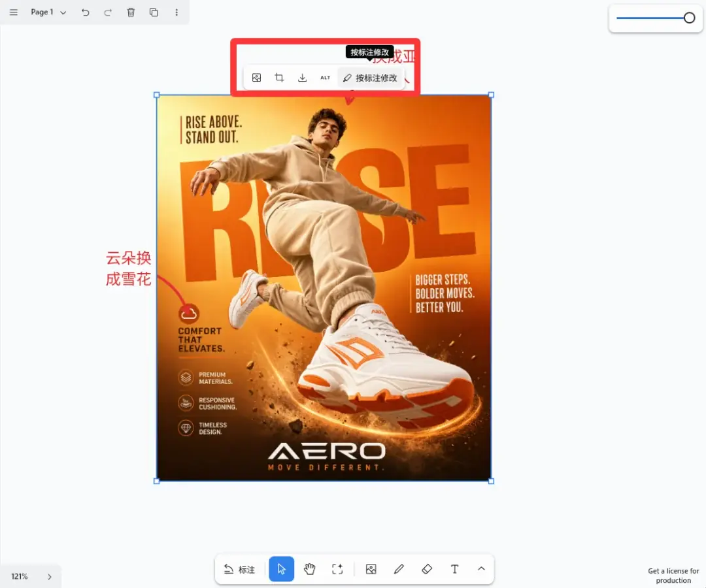Click the trash delete icon
The width and height of the screenshot is (706, 588).
[x=131, y=12]
